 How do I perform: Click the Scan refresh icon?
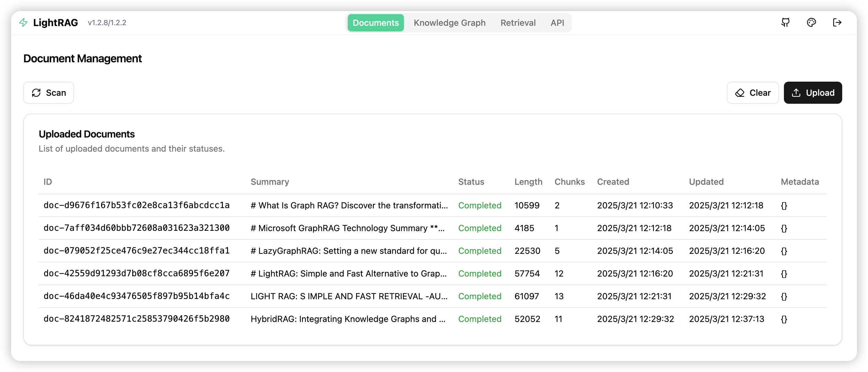(37, 93)
